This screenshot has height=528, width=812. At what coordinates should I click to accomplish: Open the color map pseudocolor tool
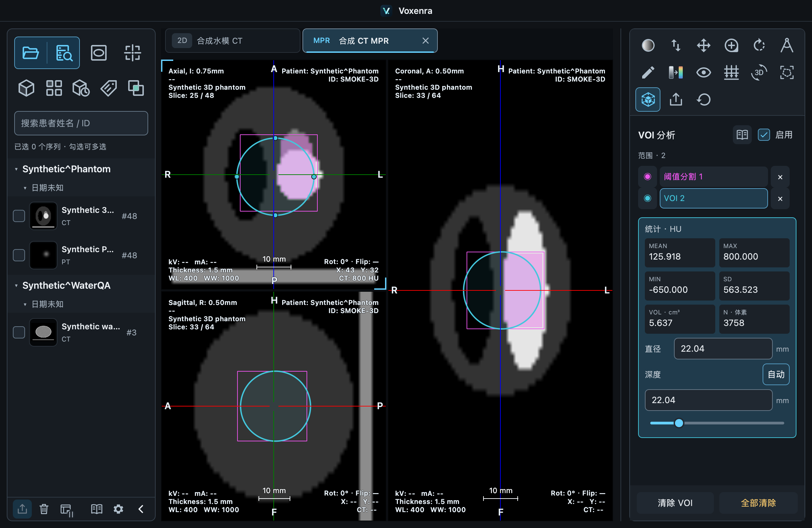coord(676,72)
